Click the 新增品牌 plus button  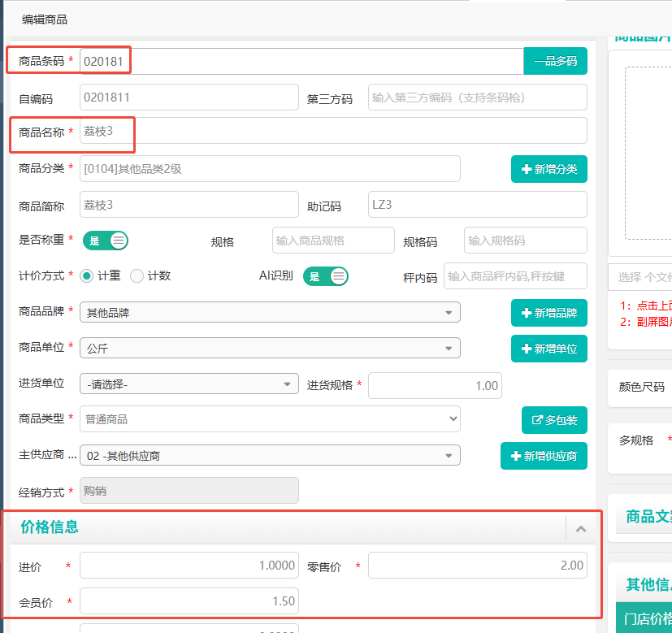click(548, 313)
